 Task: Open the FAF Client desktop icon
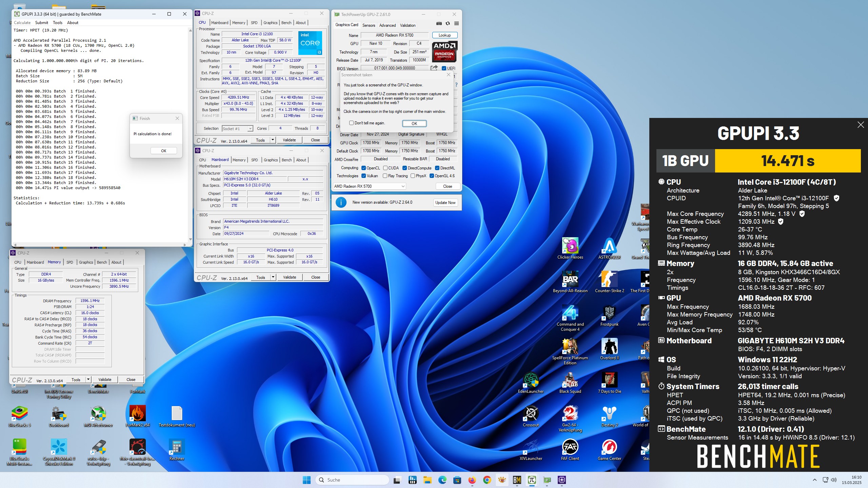pyautogui.click(x=570, y=450)
